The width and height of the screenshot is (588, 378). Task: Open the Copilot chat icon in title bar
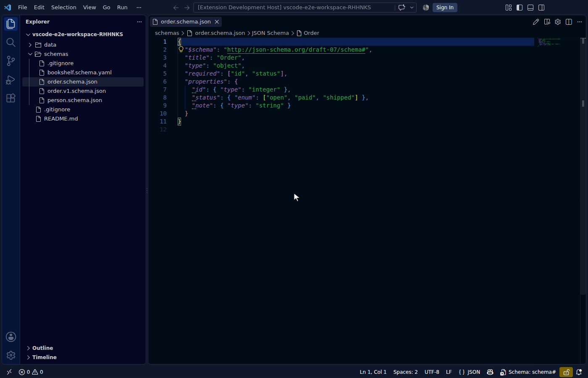pos(402,8)
